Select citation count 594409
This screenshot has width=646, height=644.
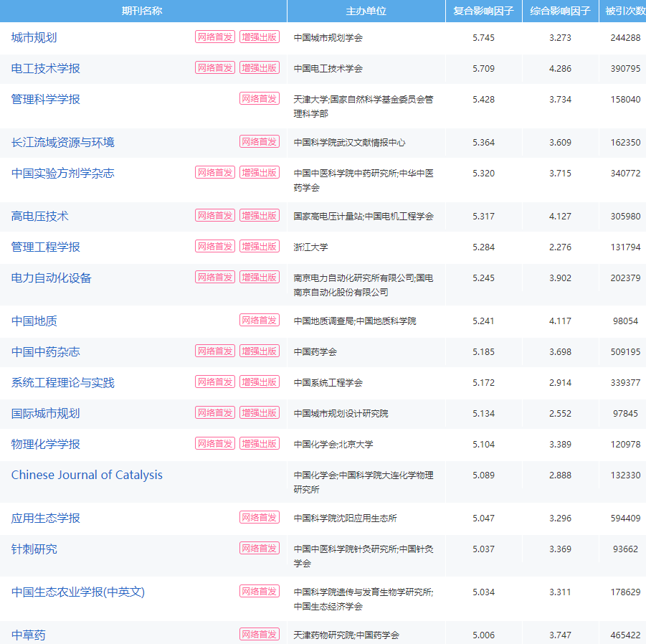click(x=625, y=518)
